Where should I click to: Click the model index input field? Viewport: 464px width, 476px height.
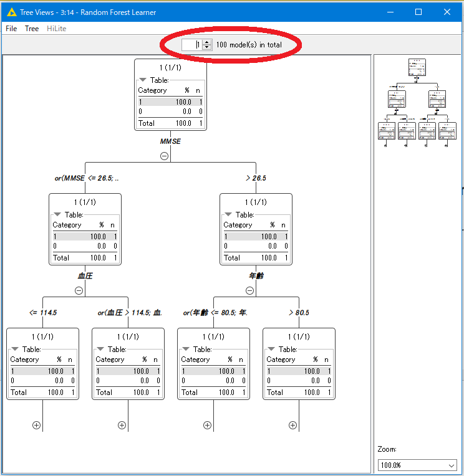click(191, 45)
